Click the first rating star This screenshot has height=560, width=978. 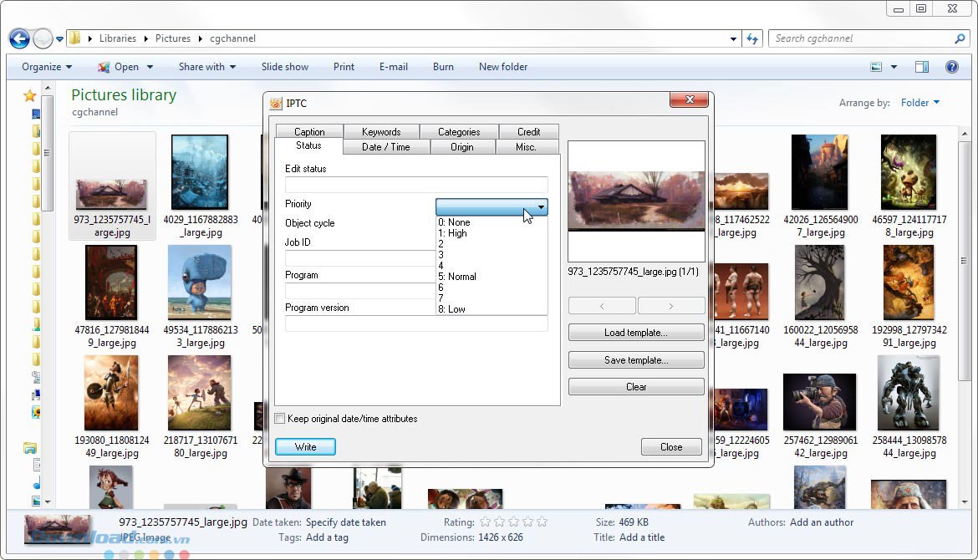pos(486,522)
